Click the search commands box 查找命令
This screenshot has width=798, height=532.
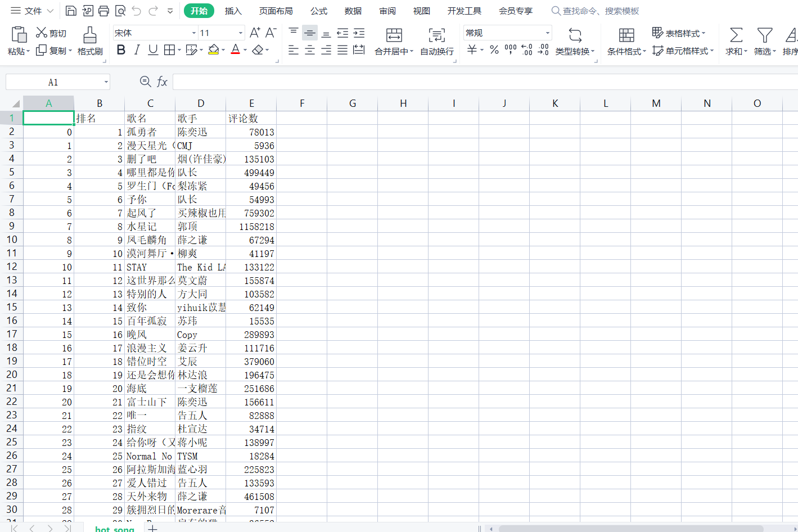(595, 11)
